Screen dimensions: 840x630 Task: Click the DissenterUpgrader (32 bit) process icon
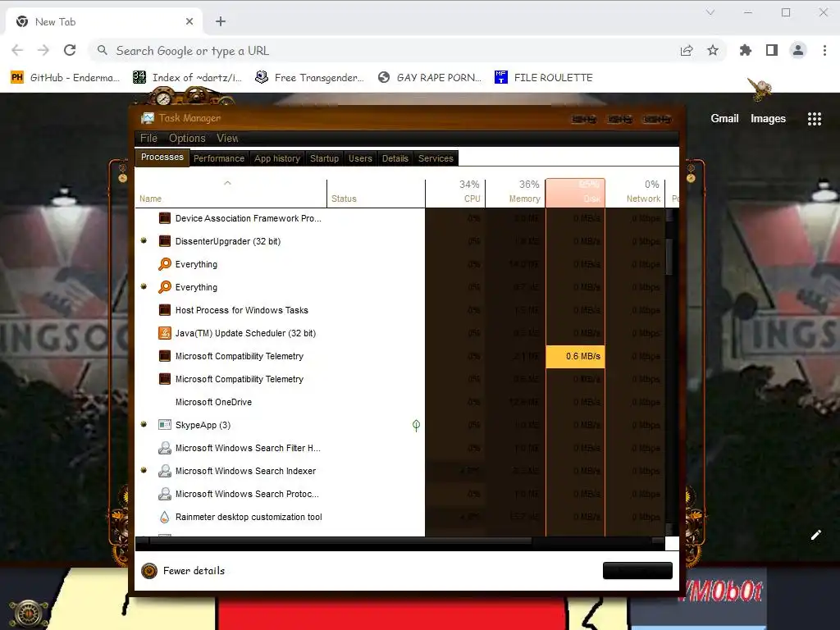pyautogui.click(x=164, y=241)
